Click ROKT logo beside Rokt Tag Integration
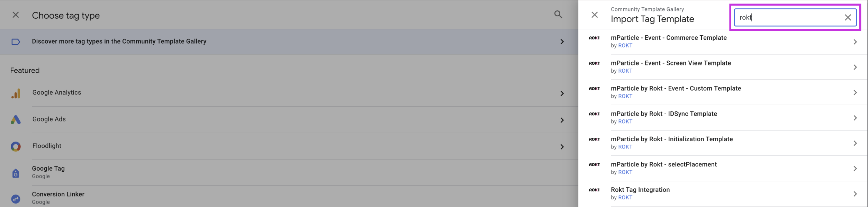Image resolution: width=868 pixels, height=207 pixels. (x=594, y=190)
